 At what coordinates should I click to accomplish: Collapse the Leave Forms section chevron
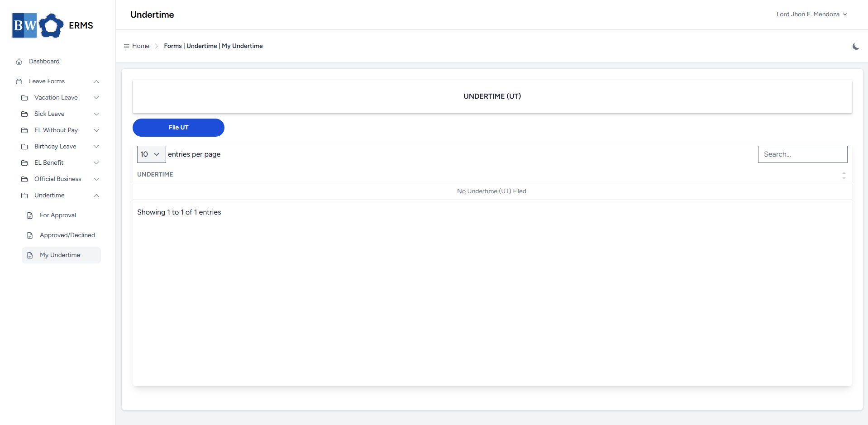(96, 81)
